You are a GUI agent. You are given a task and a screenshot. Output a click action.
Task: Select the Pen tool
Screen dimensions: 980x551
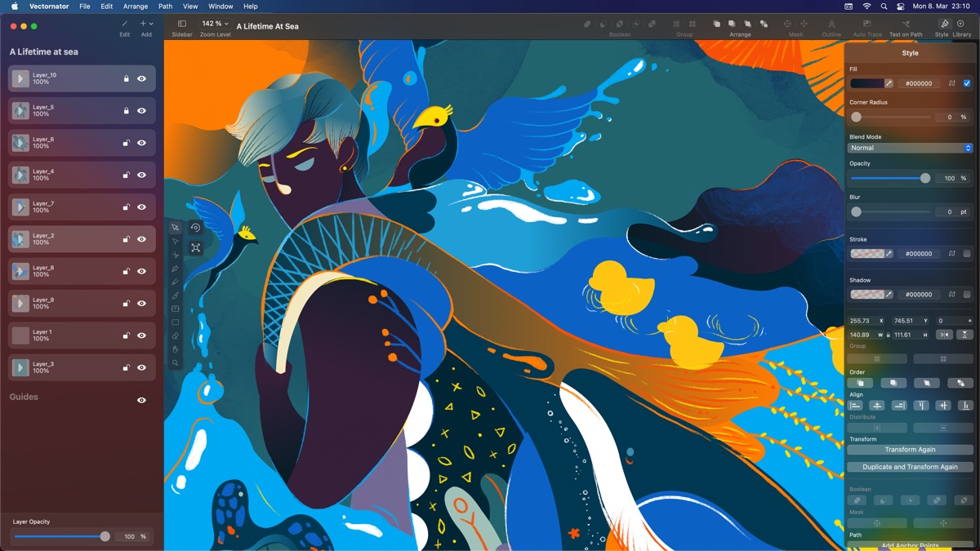tap(175, 269)
